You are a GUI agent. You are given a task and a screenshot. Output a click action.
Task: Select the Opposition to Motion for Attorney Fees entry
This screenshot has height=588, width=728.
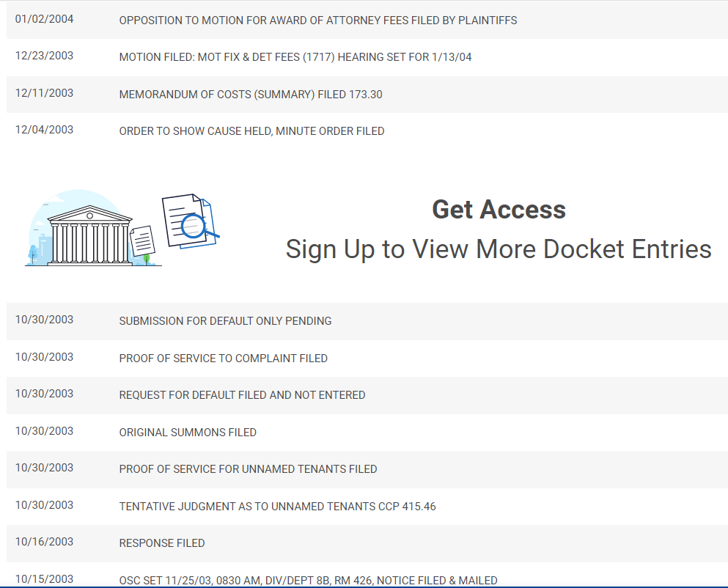pos(317,21)
